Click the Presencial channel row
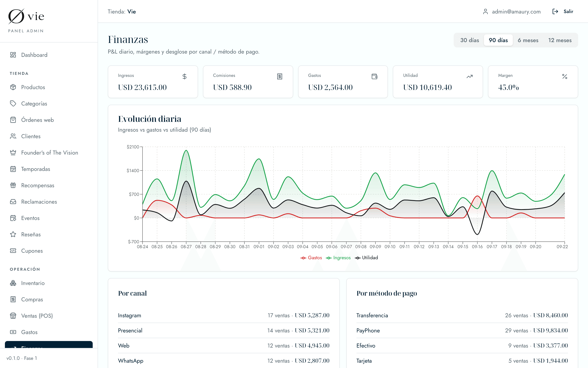This screenshot has height=368, width=588. coord(224,331)
